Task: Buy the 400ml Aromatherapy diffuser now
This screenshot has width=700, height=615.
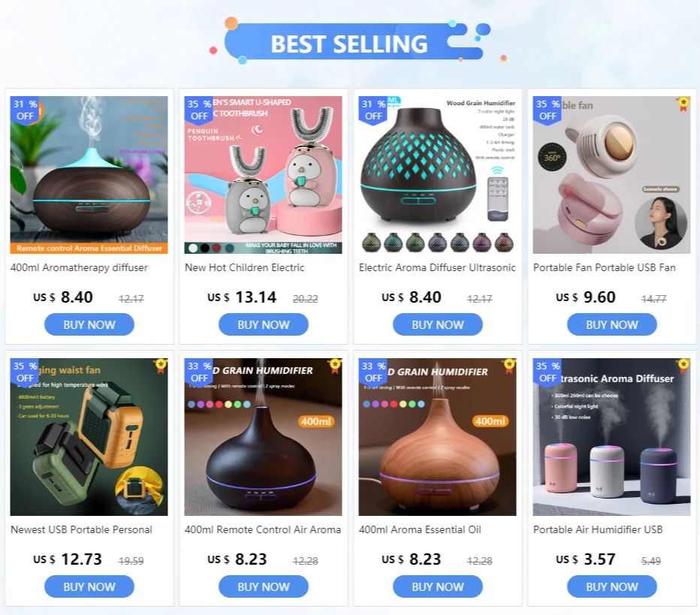Action: (89, 324)
